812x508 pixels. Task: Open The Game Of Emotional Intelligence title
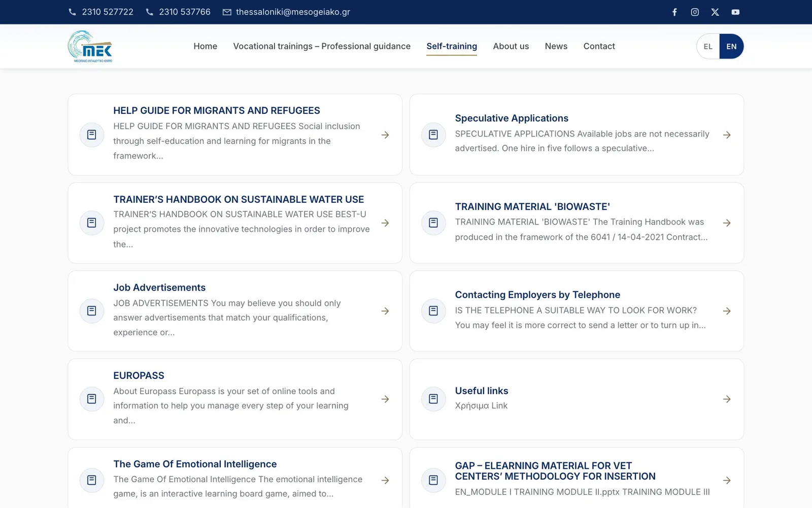[195, 464]
